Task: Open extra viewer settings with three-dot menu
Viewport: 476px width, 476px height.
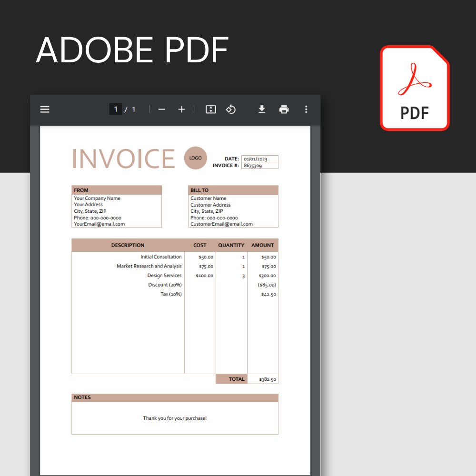Action: 306,109
